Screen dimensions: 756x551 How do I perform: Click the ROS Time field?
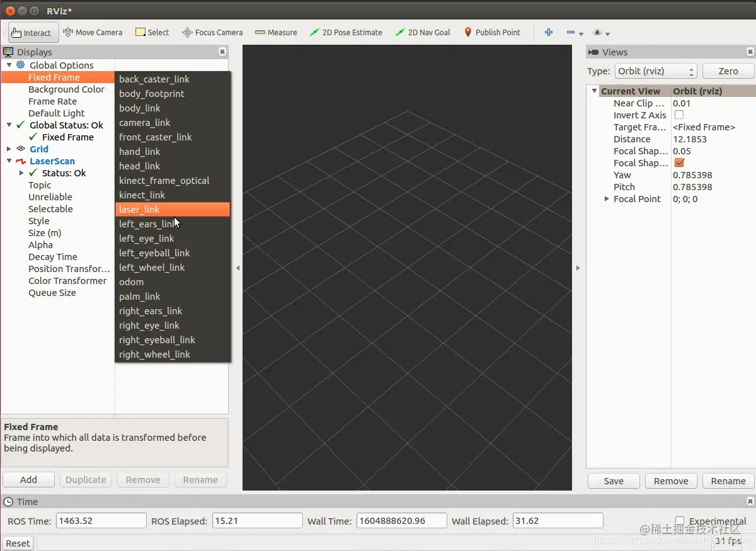pos(101,521)
